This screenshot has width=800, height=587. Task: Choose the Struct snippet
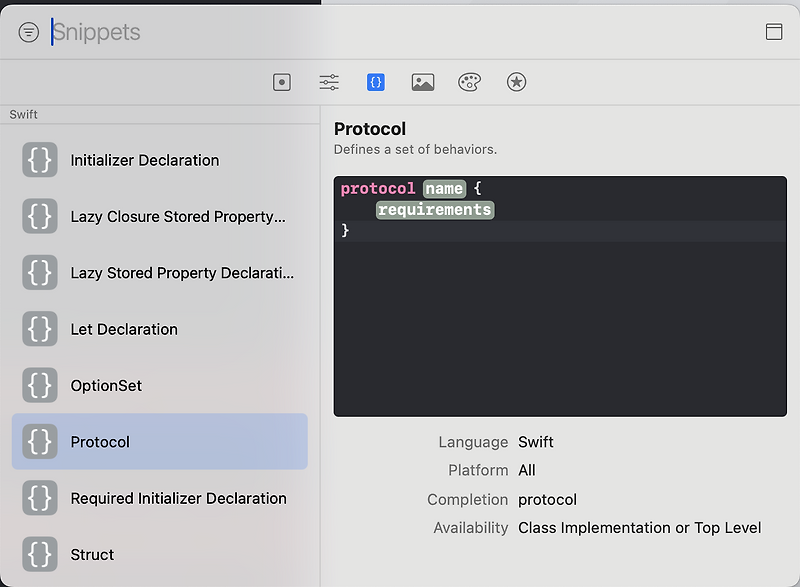(x=92, y=555)
